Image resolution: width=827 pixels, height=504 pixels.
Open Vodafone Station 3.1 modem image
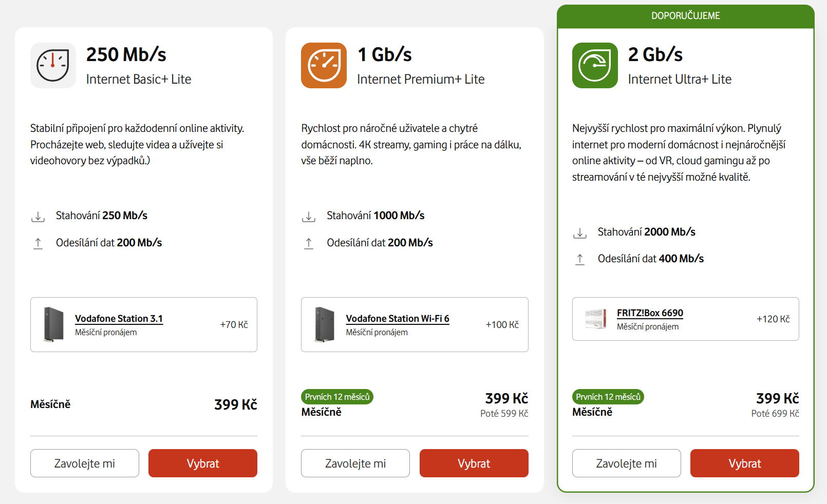tap(53, 324)
